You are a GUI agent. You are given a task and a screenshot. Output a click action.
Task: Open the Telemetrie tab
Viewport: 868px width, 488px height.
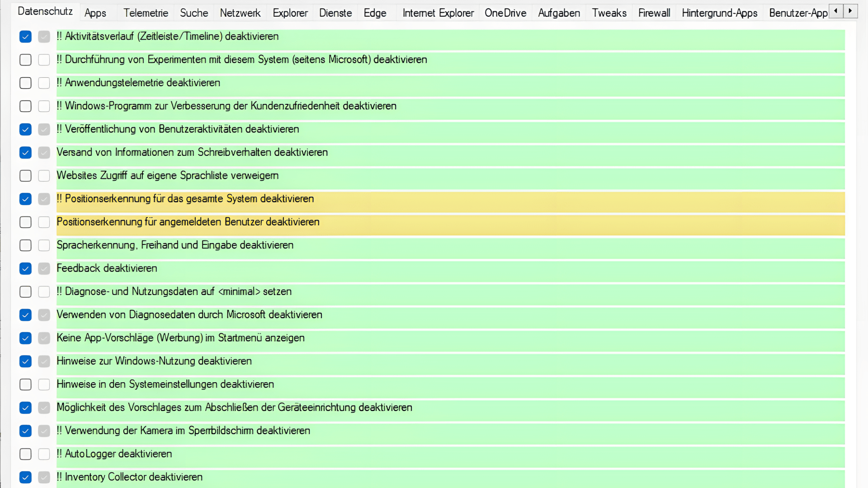click(x=146, y=13)
